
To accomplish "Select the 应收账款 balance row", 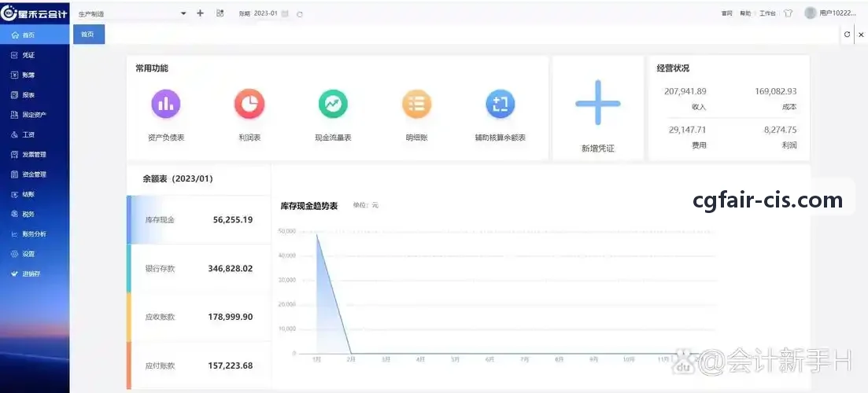I will point(199,317).
